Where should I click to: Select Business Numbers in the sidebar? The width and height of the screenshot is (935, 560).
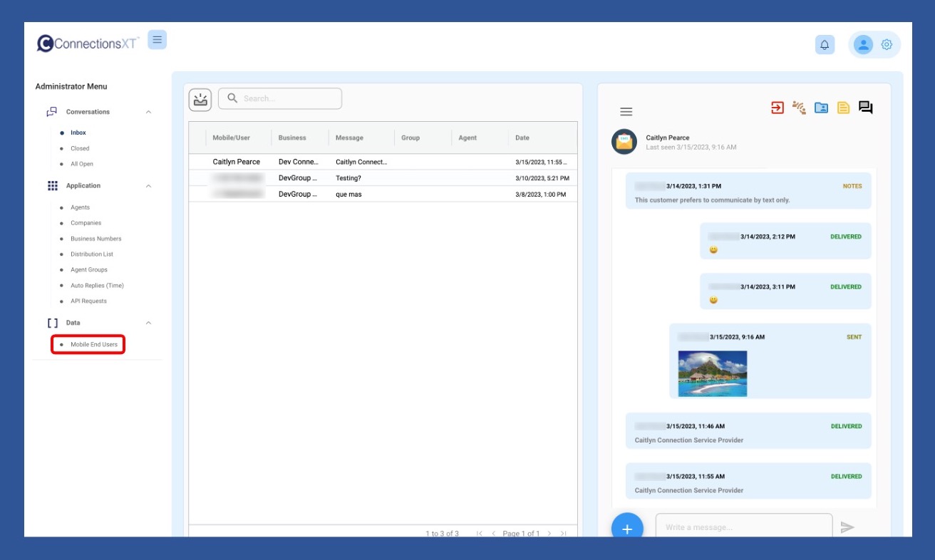[x=95, y=239]
